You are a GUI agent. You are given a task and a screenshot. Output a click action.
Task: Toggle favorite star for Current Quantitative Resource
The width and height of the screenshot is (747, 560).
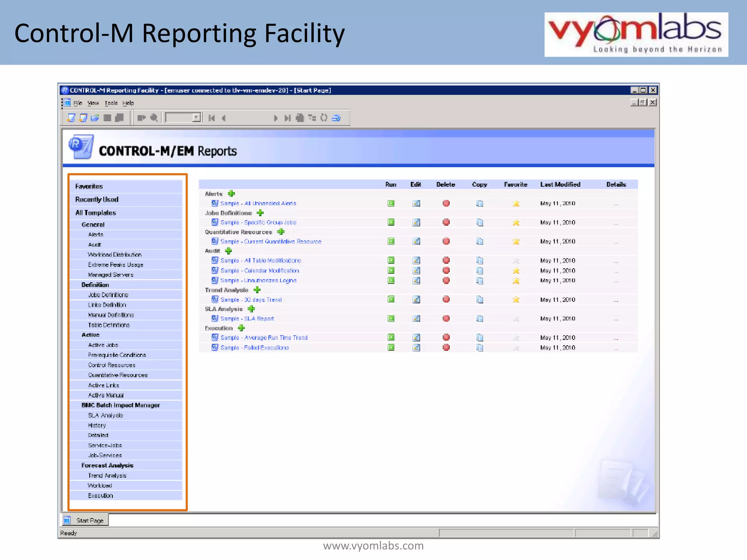[516, 241]
